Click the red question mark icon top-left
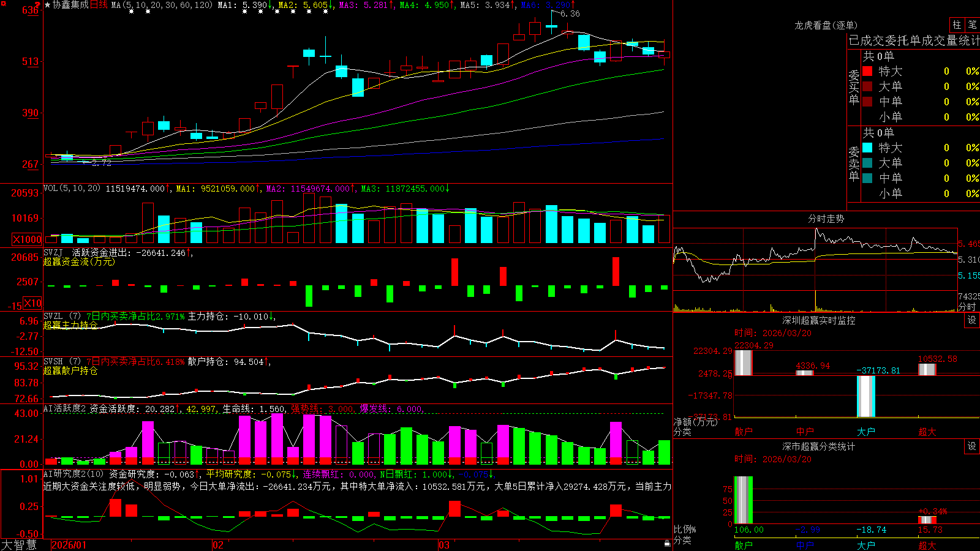980x551 pixels. 38,5
